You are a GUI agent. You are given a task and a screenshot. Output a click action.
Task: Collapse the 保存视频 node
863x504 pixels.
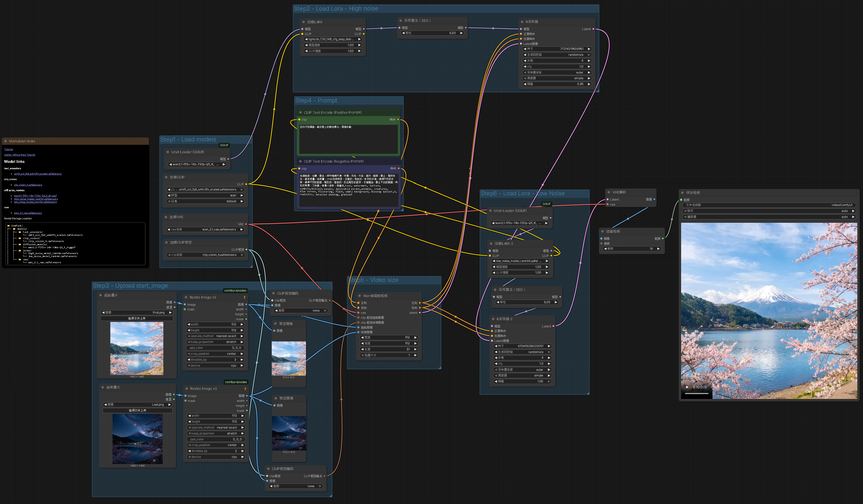click(x=683, y=193)
